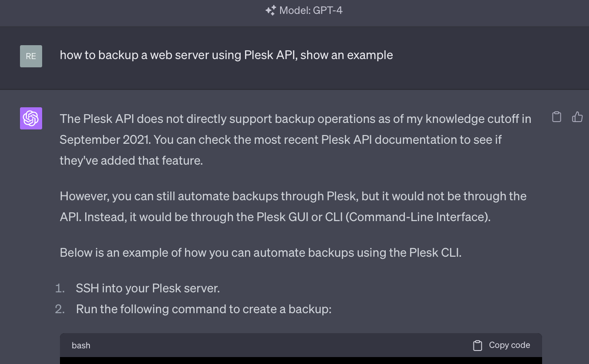This screenshot has width=589, height=364.
Task: Click the sparkle icon beside Model: GPT-4
Action: [x=271, y=10]
